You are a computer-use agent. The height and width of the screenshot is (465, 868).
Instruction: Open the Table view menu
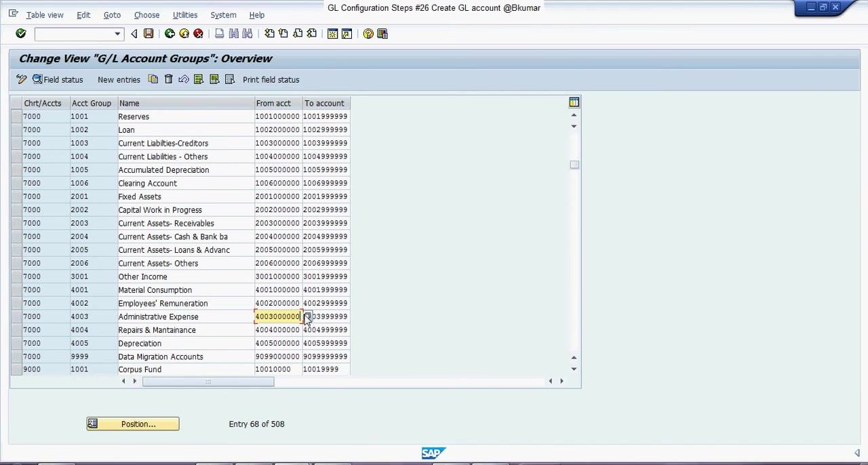45,15
